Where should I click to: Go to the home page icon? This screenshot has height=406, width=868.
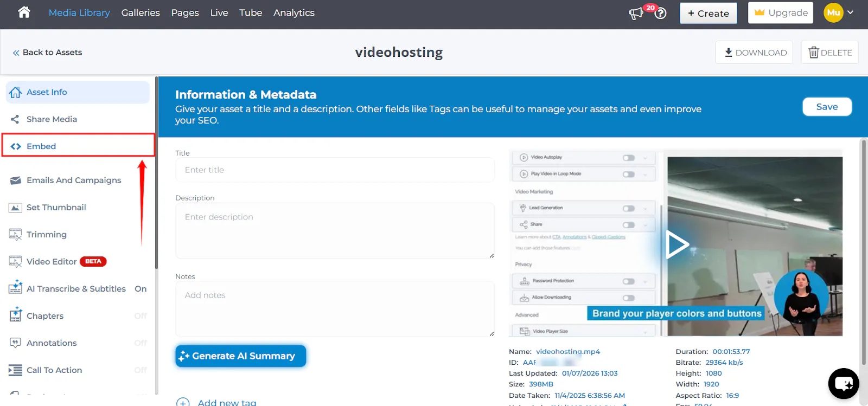click(24, 12)
